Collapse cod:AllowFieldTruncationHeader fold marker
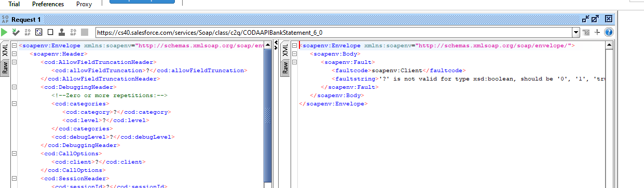Image resolution: width=644 pixels, height=188 pixels. click(14, 62)
